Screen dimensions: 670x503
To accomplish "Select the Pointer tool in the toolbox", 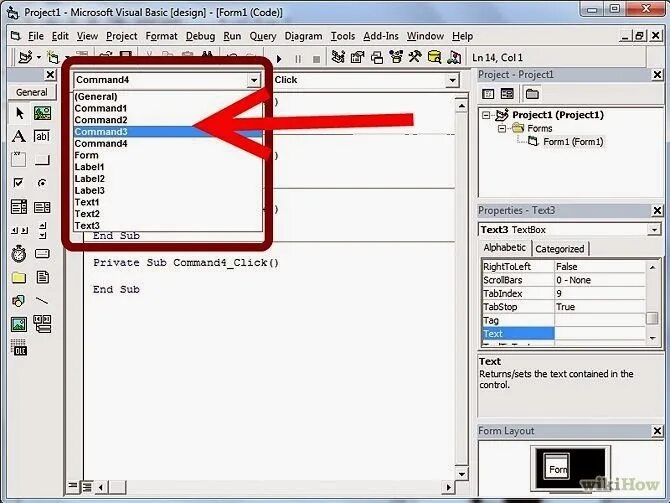I will (x=19, y=113).
